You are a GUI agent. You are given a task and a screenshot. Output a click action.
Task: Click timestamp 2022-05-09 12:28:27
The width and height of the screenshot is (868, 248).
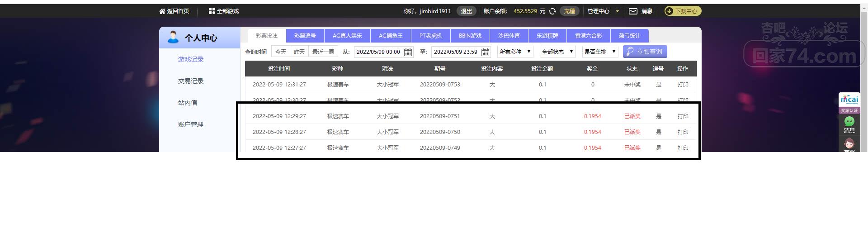pos(279,132)
